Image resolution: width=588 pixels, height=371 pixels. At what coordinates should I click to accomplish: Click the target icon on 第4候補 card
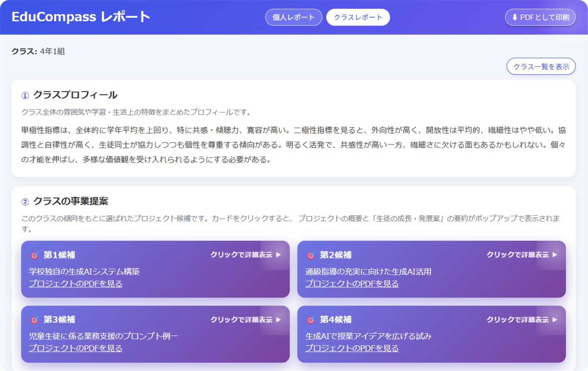point(311,320)
